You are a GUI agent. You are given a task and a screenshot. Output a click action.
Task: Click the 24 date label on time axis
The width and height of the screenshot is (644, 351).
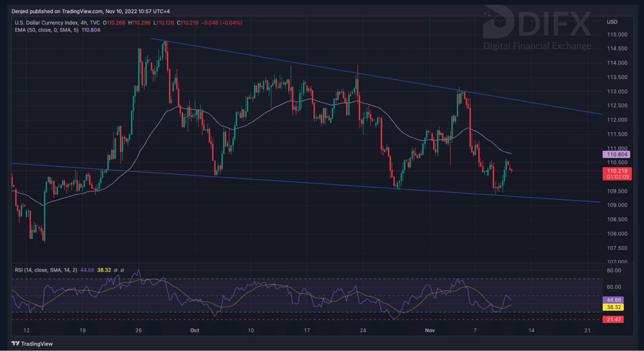click(x=363, y=330)
